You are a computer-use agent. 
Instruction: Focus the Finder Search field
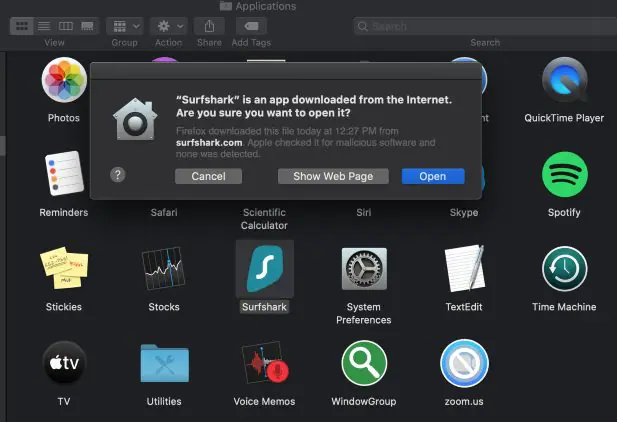(x=485, y=26)
